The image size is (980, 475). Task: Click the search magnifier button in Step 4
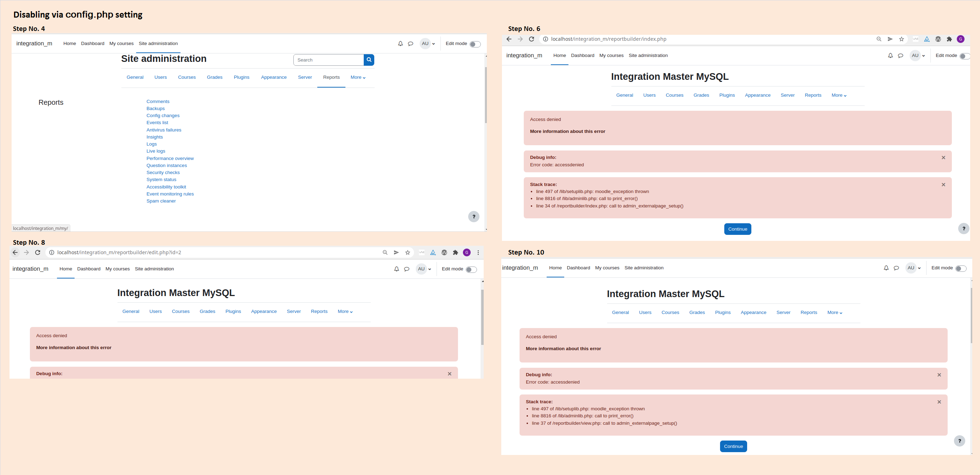(369, 60)
